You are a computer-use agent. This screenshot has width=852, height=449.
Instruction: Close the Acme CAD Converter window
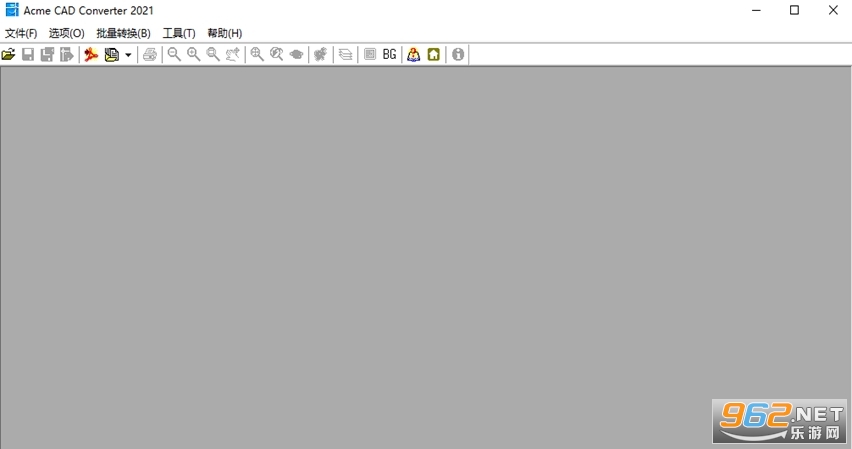[x=833, y=10]
